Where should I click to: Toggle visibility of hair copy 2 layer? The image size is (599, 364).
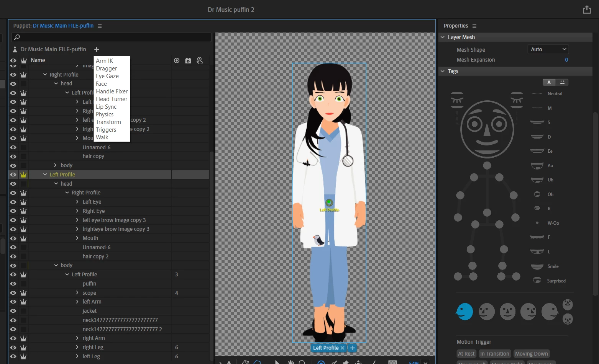tap(13, 256)
